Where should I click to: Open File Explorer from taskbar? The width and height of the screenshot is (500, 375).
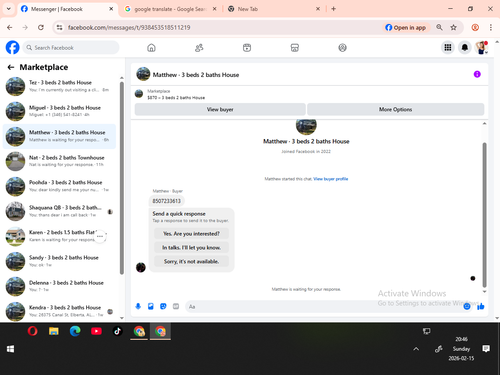click(54, 331)
